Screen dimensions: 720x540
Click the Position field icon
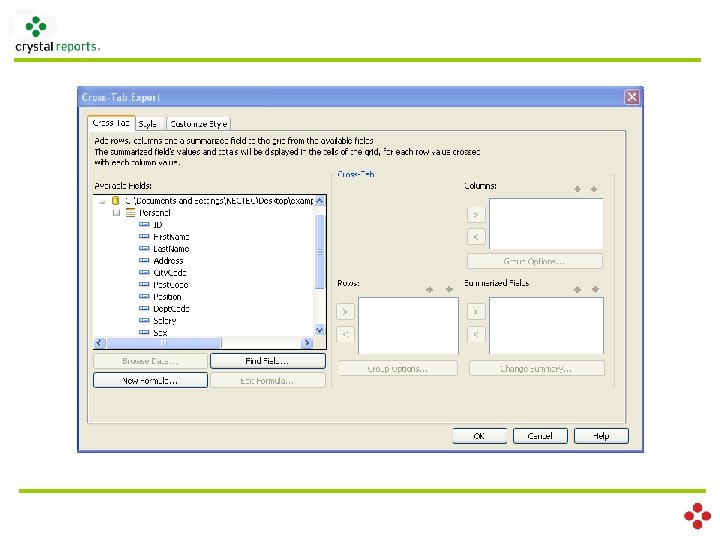tap(144, 297)
